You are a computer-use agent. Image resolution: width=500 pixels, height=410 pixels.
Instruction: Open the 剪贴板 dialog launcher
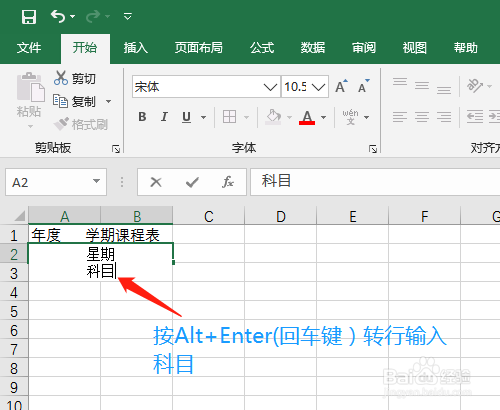[116, 149]
